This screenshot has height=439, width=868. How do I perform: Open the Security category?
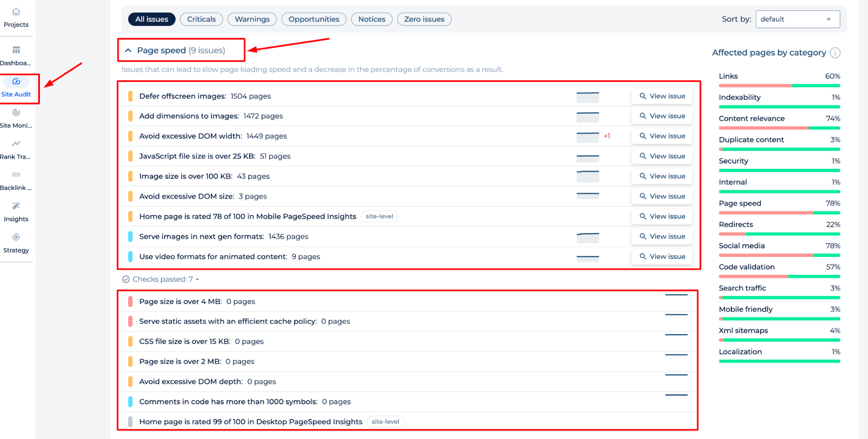(x=733, y=161)
